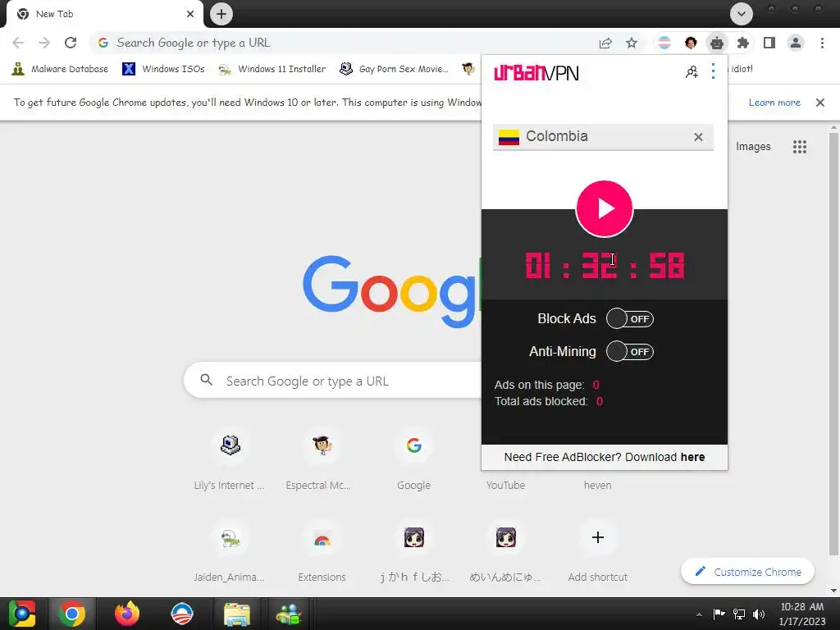Click the share this page icon
This screenshot has height=630, width=840.
(605, 43)
